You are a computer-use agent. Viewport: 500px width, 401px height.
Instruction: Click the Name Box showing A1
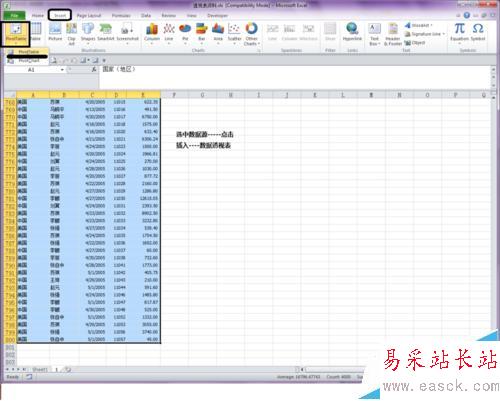[31, 70]
